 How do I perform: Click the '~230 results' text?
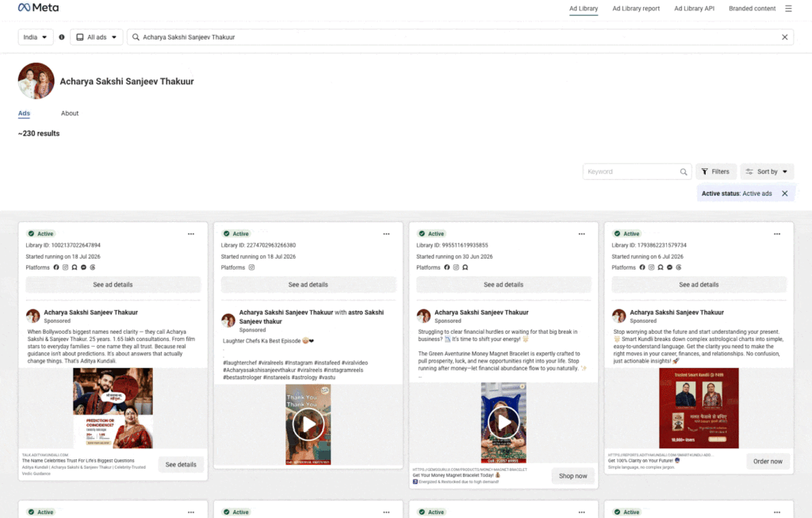point(39,133)
